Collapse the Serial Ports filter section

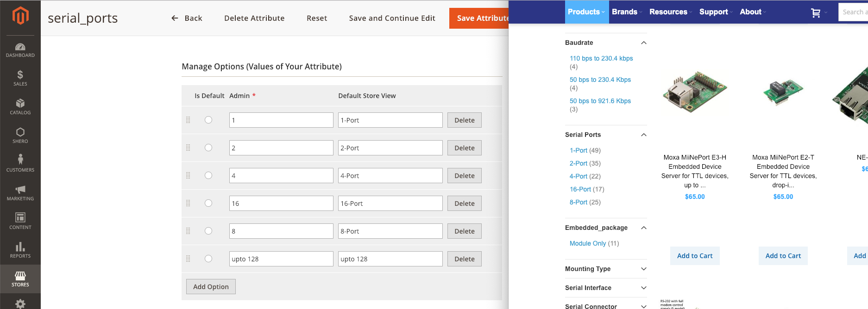[x=643, y=135]
